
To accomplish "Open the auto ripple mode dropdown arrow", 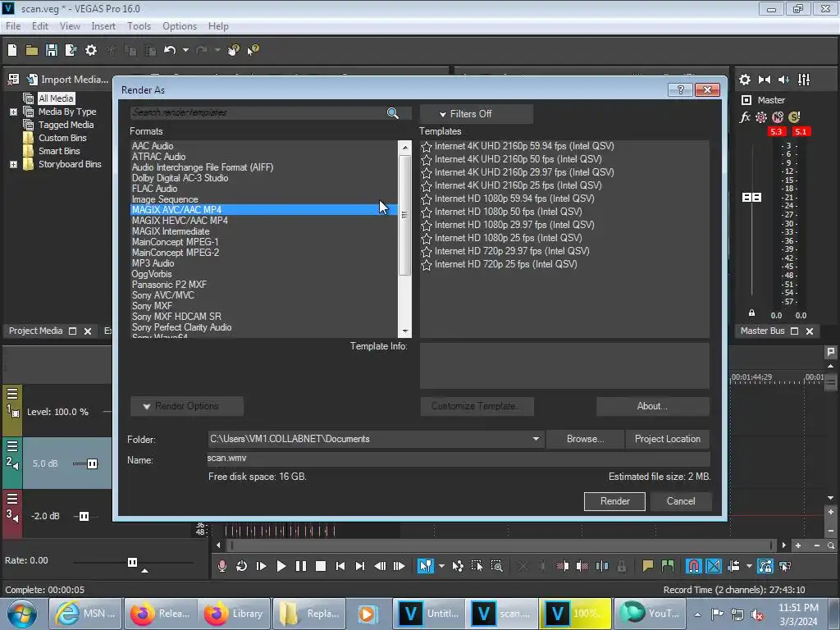I will pos(749,566).
